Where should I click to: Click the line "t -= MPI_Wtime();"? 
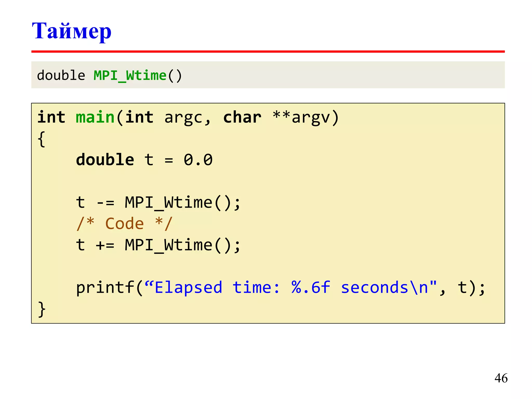tap(158, 203)
